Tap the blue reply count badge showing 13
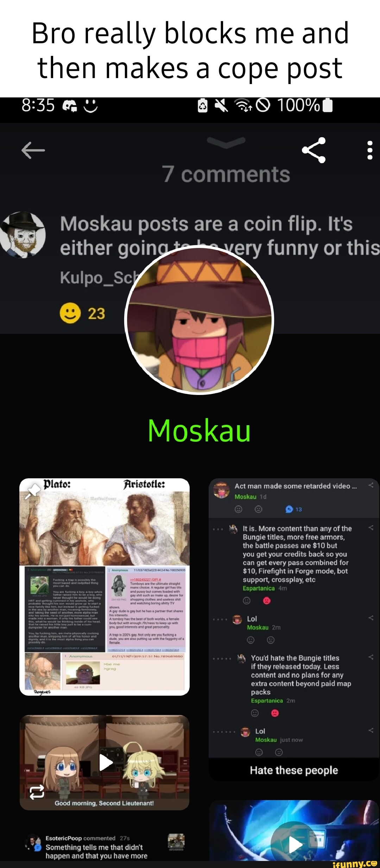The image size is (380, 868). 293,509
